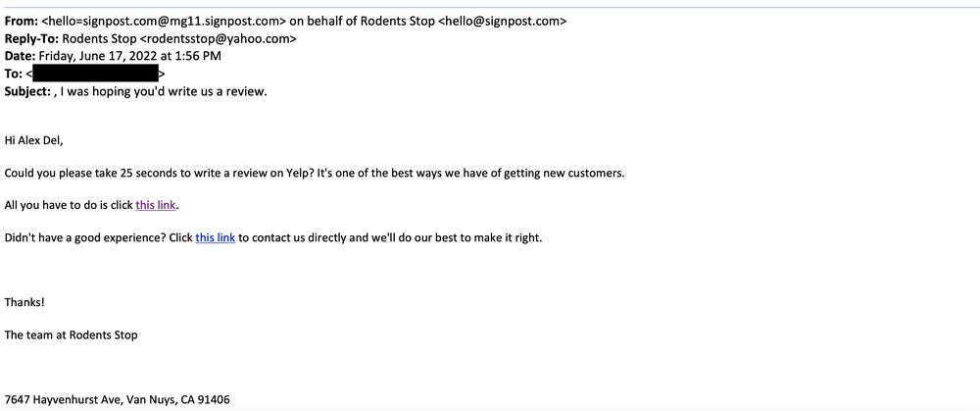Click the hello@signpost.com address after 'on behalf of Rodents Stop'

[502, 21]
